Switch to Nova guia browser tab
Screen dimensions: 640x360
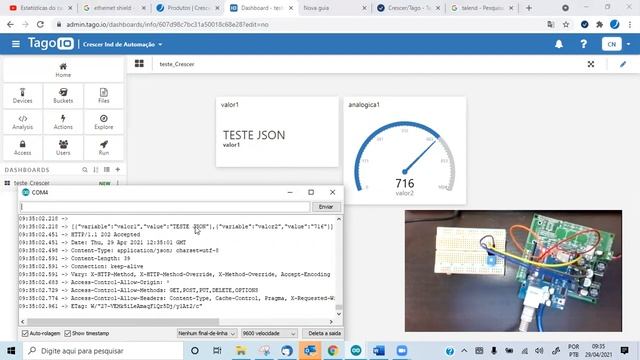[x=335, y=8]
